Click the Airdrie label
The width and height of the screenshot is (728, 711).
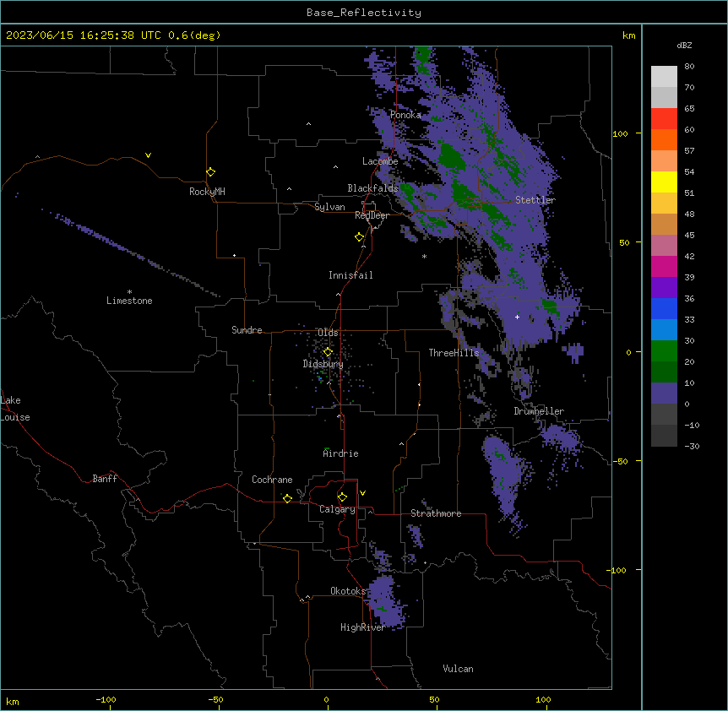coord(341,453)
